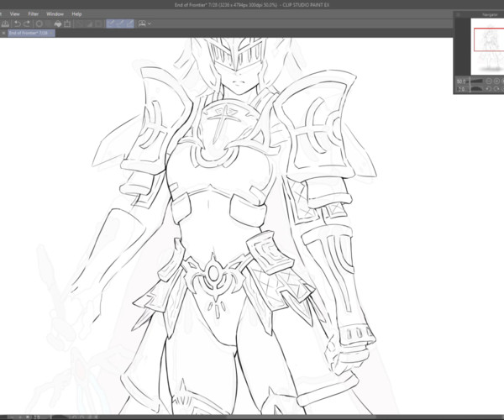504x420 pixels.
Task: Click the Navigator panel title tab
Action: 490,14
